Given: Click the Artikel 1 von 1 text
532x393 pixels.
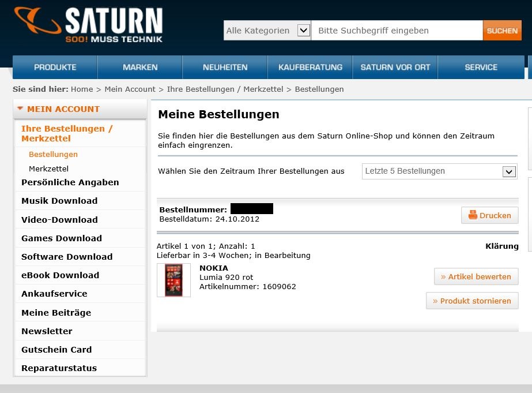Looking at the screenshot, I should (185, 246).
